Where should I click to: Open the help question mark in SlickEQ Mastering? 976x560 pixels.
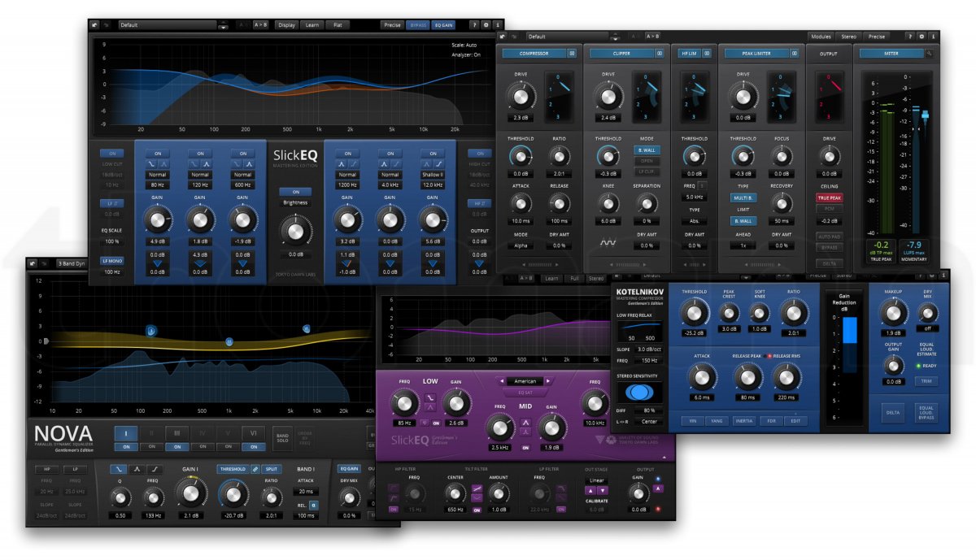click(x=474, y=25)
